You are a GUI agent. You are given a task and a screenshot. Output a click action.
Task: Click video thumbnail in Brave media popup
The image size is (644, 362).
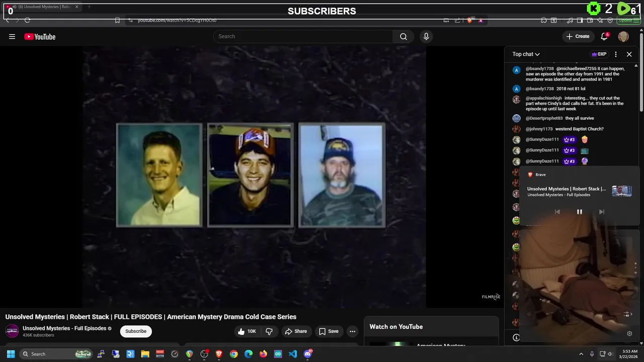point(621,191)
